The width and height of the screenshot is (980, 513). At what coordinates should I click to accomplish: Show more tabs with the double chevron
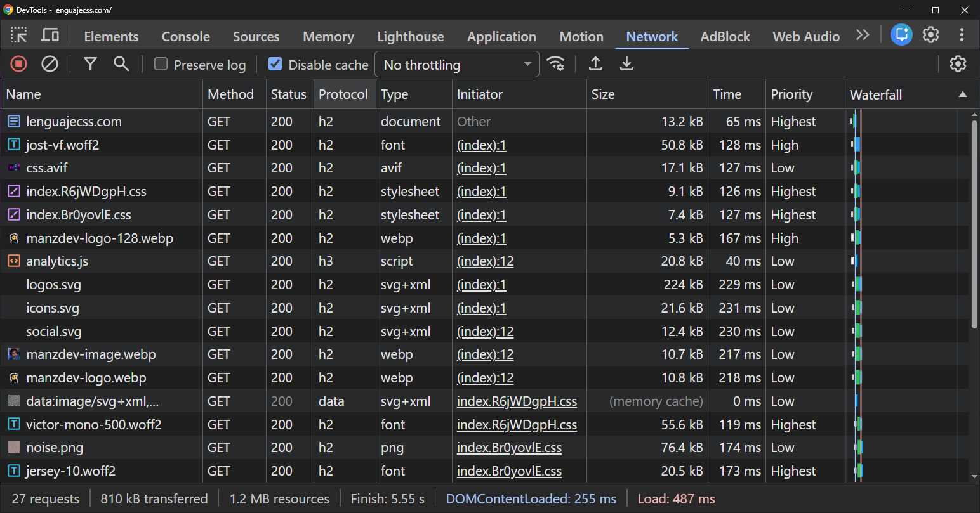coord(863,35)
